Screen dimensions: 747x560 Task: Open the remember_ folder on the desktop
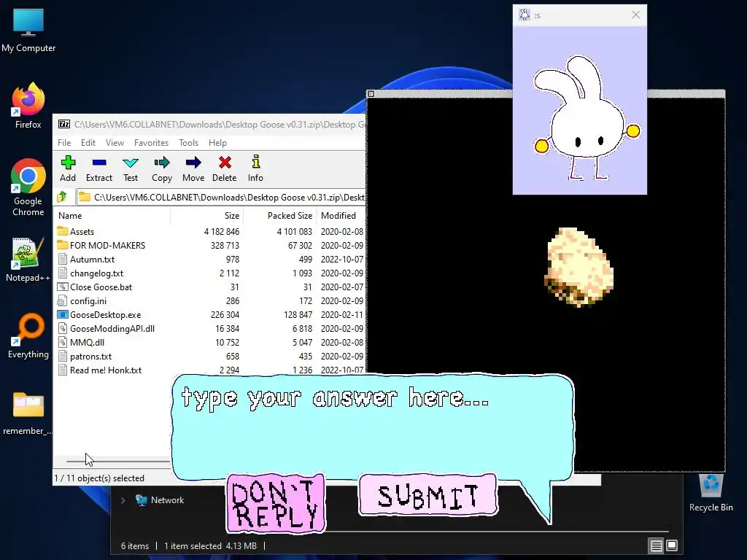click(x=28, y=413)
